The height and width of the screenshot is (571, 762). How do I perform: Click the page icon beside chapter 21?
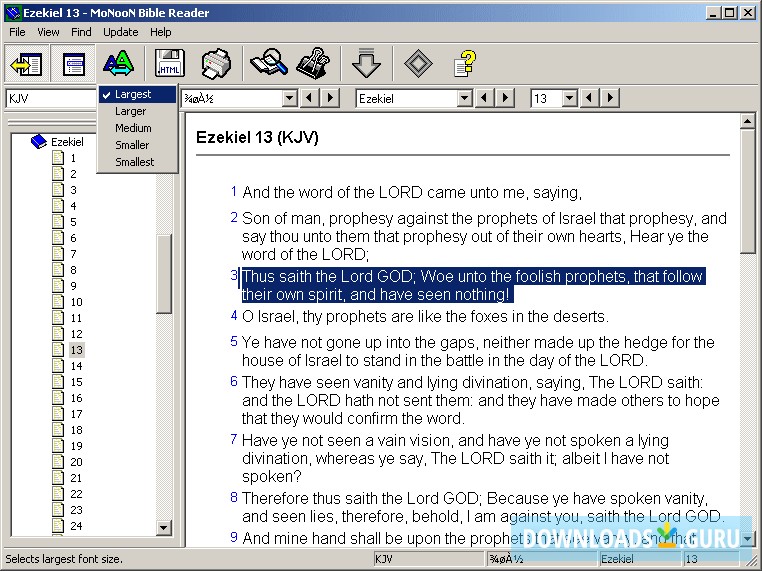click(x=58, y=478)
